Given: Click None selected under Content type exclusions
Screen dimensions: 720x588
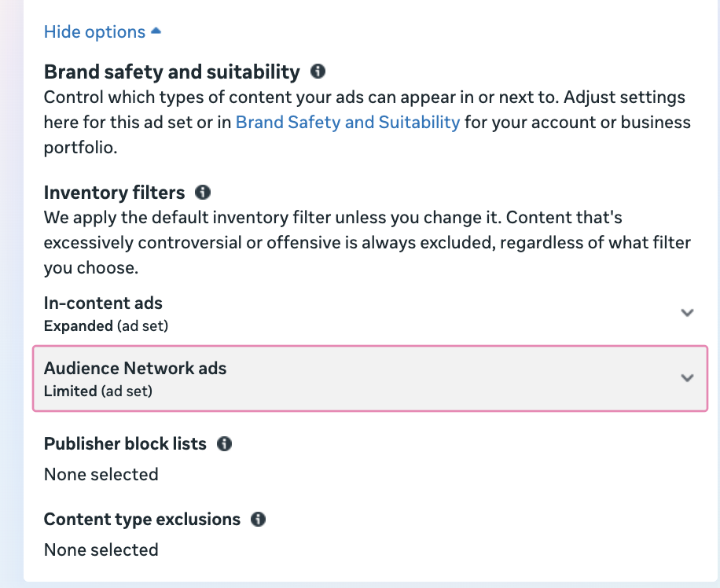Looking at the screenshot, I should 101,549.
